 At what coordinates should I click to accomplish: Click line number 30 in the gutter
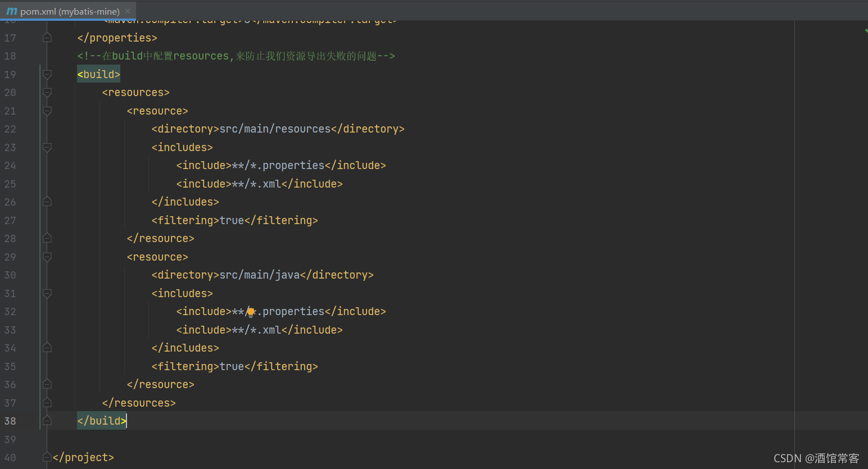[10, 275]
